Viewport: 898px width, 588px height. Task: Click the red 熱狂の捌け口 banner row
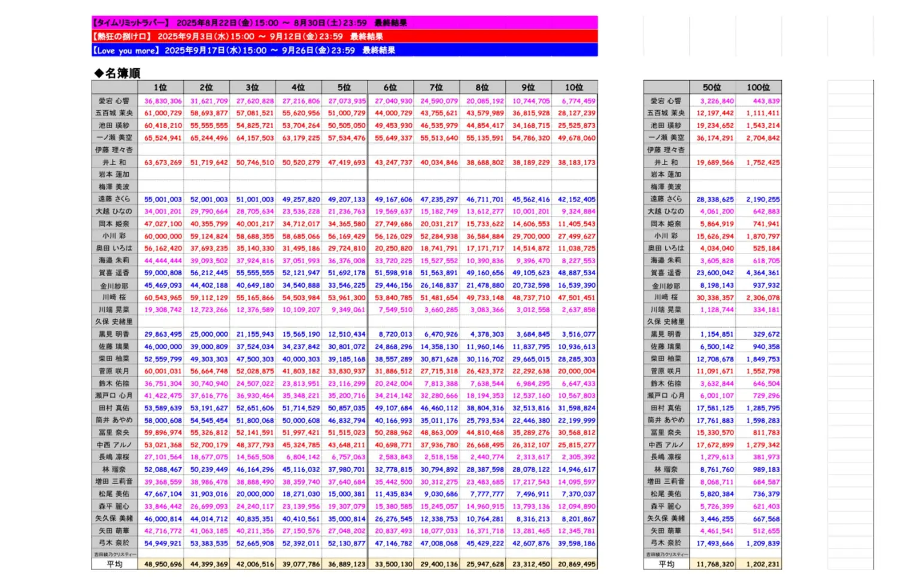click(344, 36)
